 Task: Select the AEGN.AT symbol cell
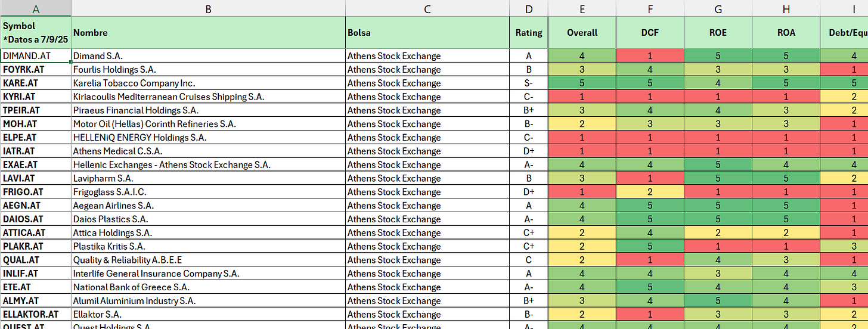36,206
